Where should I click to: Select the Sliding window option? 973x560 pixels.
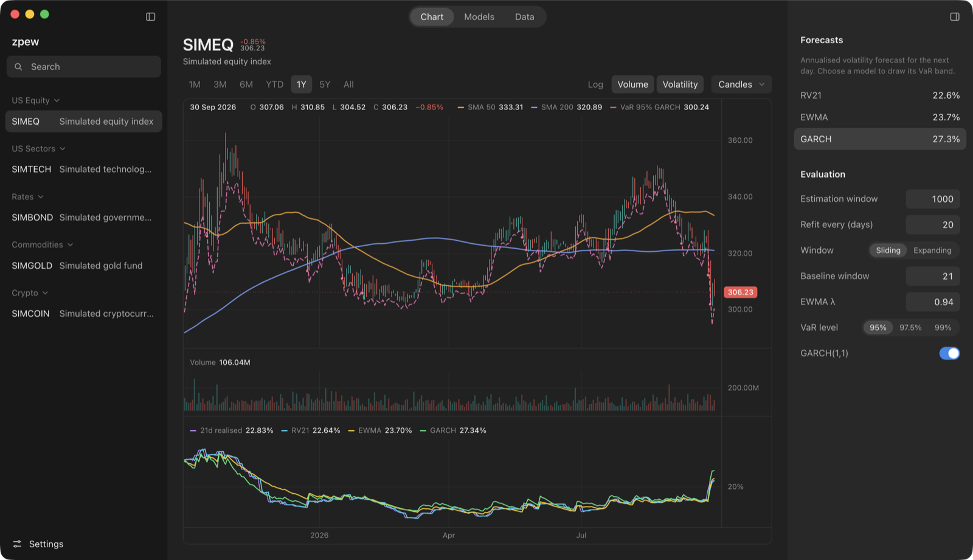(x=888, y=251)
